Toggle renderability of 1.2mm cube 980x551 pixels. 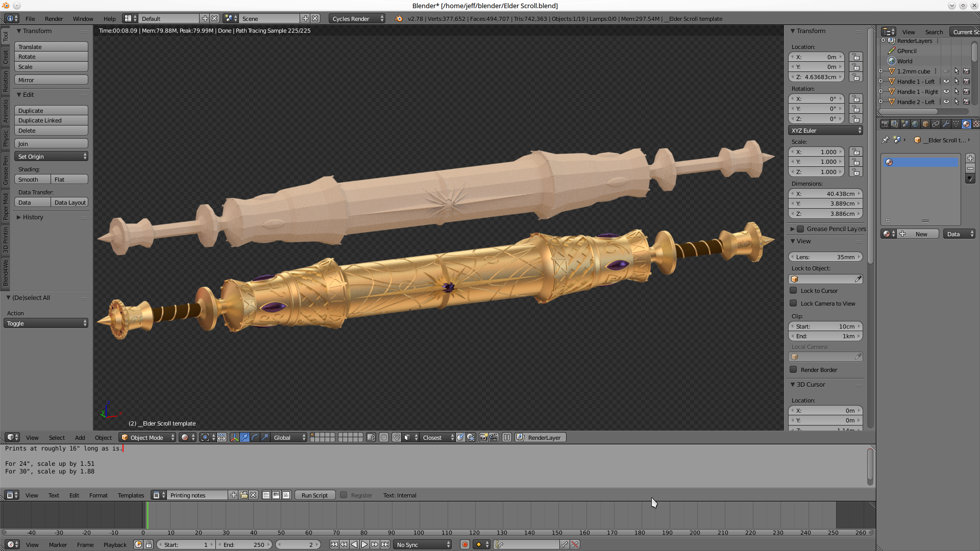coord(966,71)
